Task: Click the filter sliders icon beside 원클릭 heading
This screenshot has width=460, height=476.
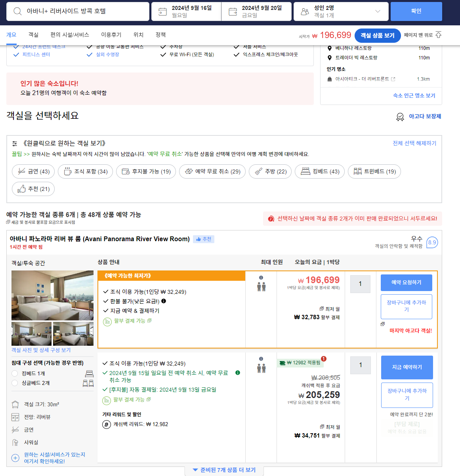Action: click(x=15, y=143)
